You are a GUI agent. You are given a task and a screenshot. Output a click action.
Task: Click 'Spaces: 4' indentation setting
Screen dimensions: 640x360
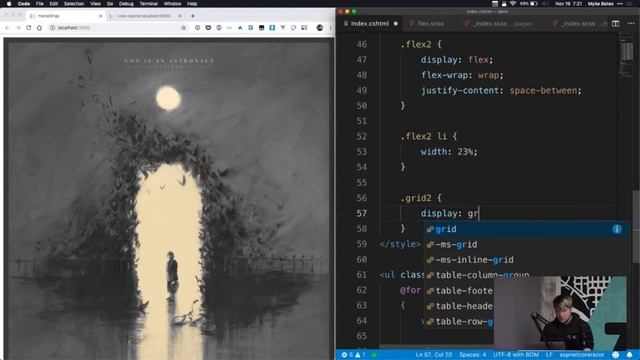(472, 355)
